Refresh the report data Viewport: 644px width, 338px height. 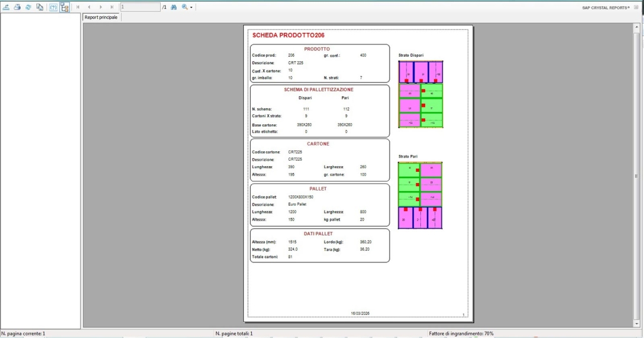(28, 7)
